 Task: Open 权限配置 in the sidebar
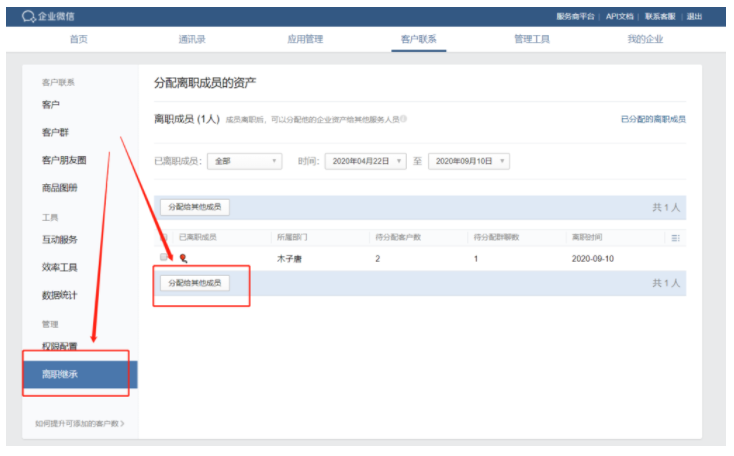[59, 346]
